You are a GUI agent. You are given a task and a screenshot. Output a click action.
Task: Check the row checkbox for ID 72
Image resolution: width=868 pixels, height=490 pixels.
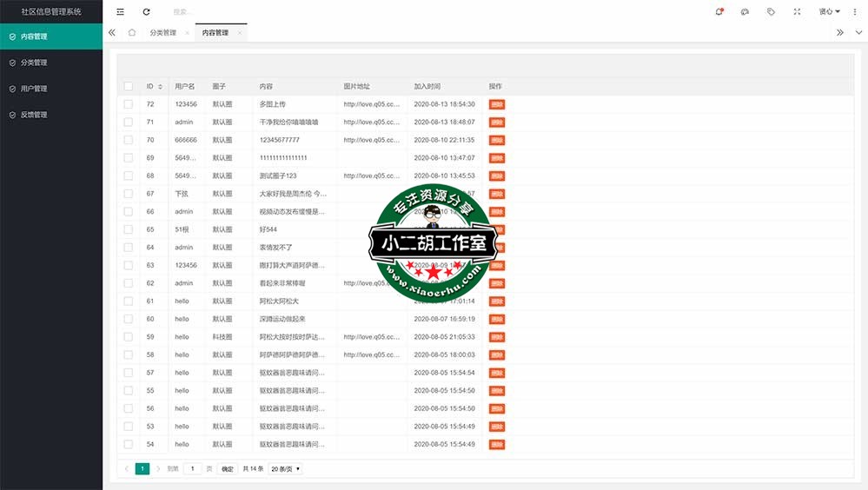tap(129, 104)
